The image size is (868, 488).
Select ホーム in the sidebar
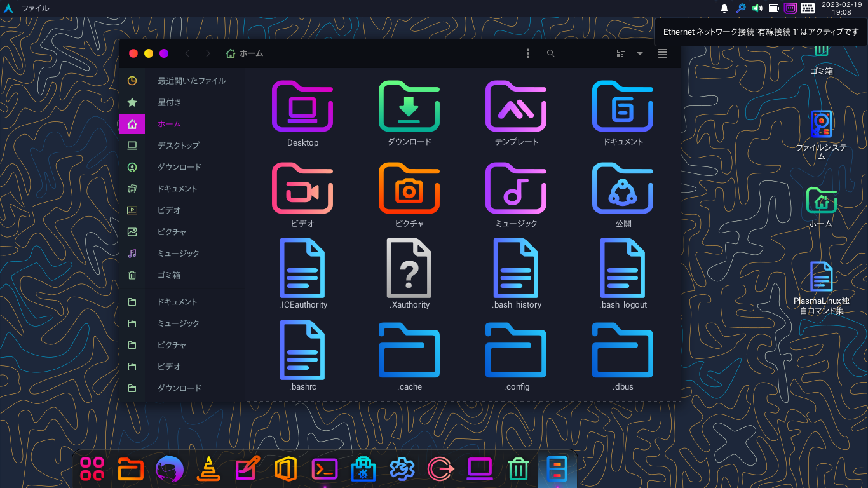point(170,124)
